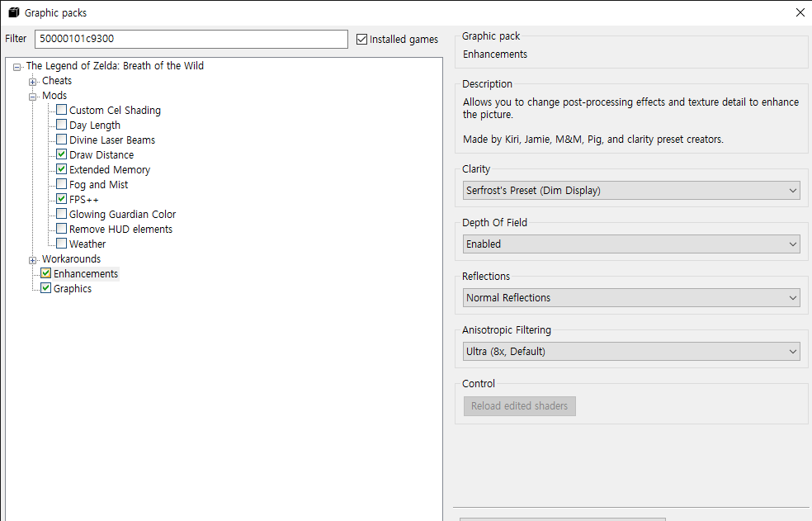
Task: Open the Depth Of Field dropdown
Action: point(631,244)
